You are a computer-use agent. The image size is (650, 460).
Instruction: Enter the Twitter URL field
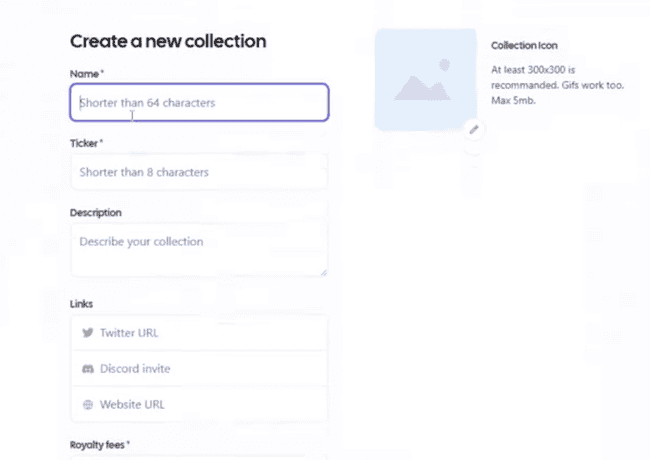pos(210,333)
